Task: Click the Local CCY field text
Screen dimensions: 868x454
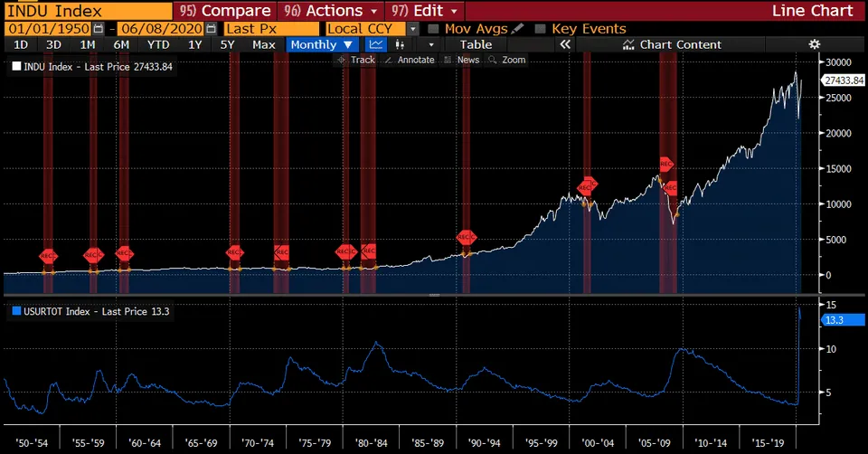Action: tap(360, 29)
